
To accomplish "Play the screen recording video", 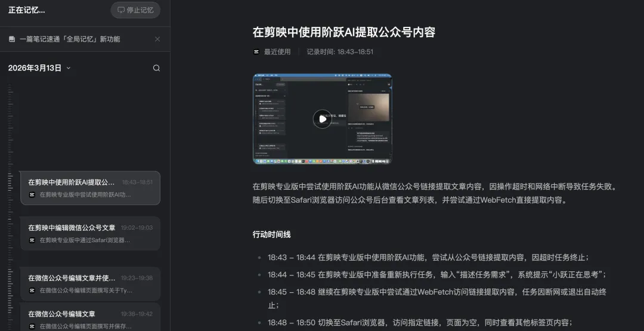I will (323, 119).
